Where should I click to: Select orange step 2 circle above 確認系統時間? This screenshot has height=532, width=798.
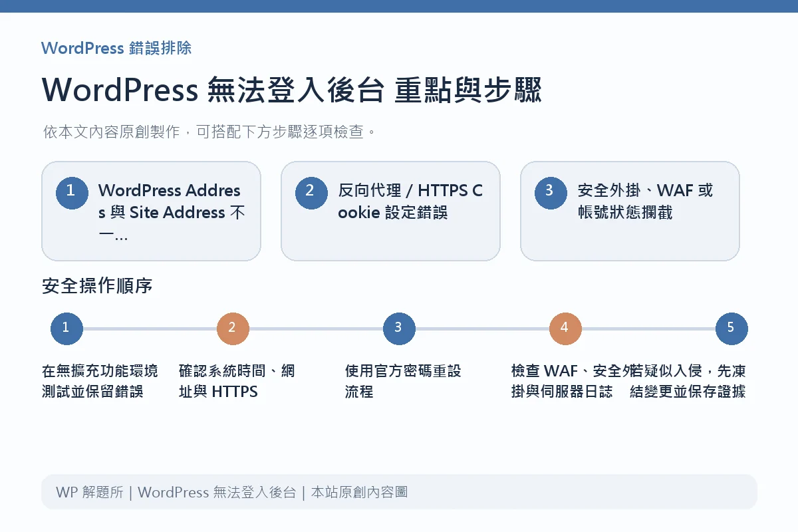tap(233, 329)
